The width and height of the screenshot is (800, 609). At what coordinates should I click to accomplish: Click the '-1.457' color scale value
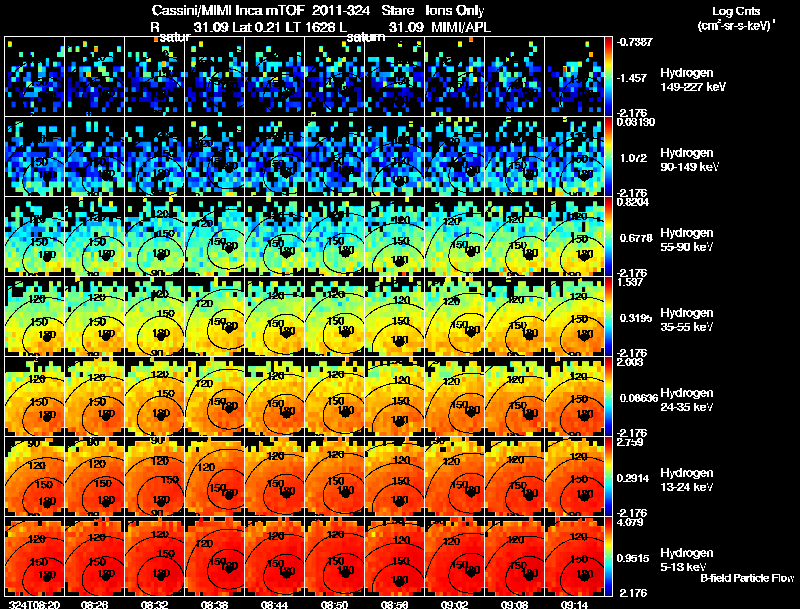click(633, 78)
